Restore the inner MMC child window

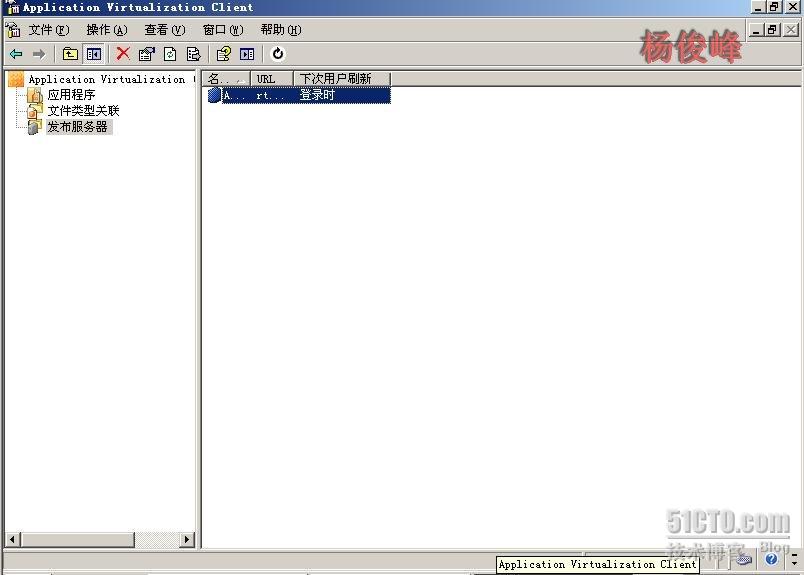pos(773,30)
